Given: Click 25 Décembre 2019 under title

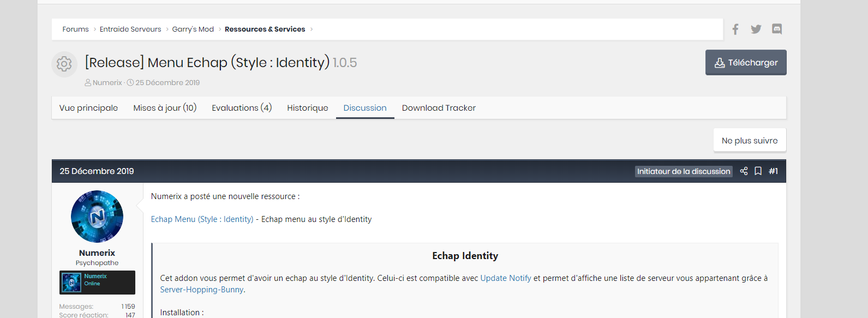Looking at the screenshot, I should 167,83.
